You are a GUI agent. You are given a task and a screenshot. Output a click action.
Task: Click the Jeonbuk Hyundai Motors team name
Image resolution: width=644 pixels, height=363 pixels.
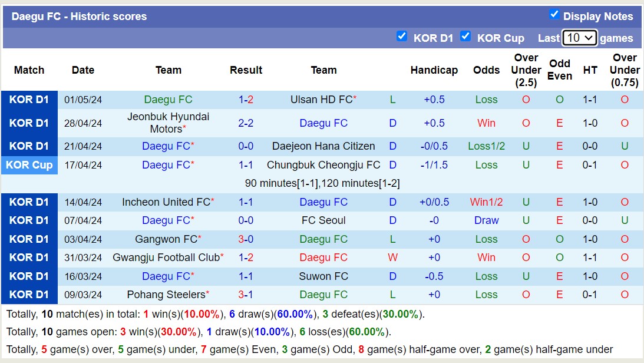[x=169, y=123]
